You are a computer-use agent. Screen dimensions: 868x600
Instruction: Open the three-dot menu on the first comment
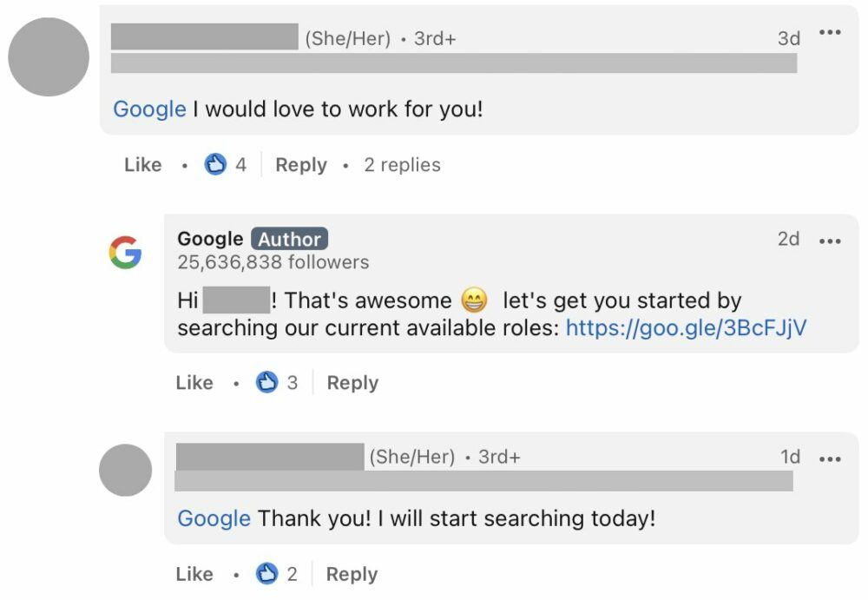click(x=831, y=32)
